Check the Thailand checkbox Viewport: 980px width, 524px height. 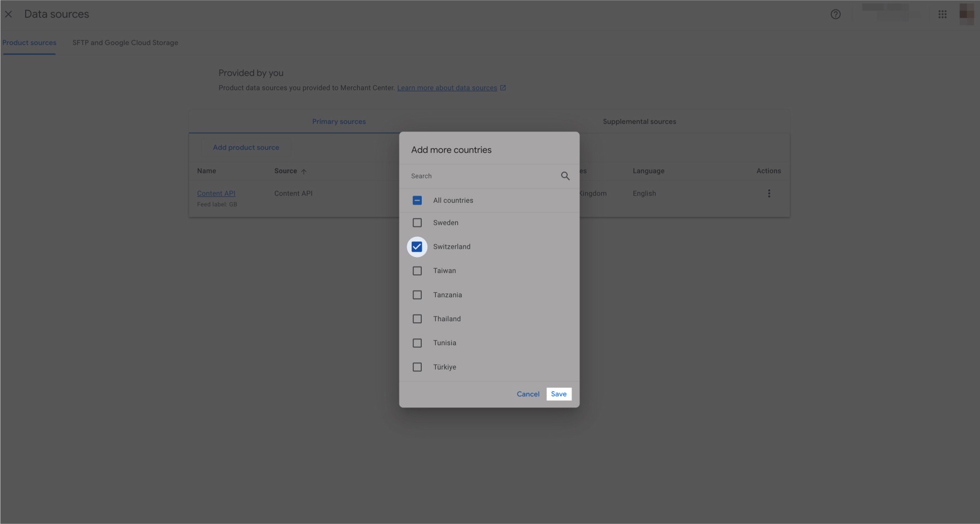(417, 319)
